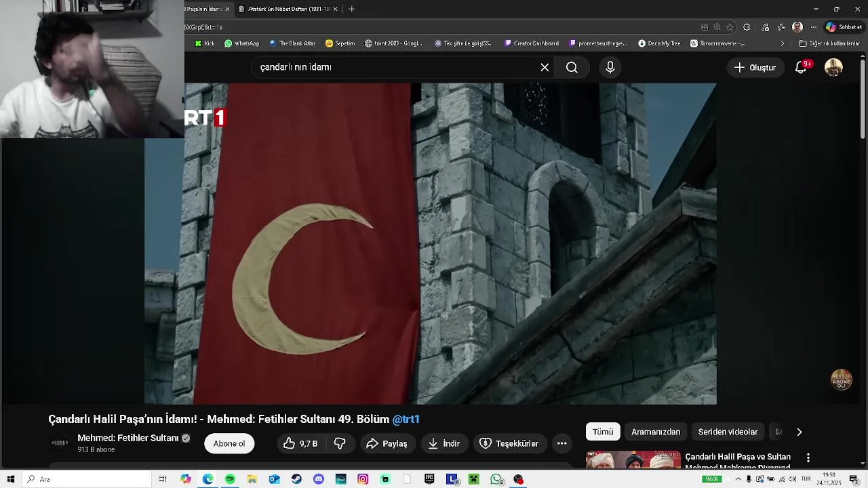Viewport: 868px width, 488px height.
Task: Click the Oluştur create button
Action: pyautogui.click(x=755, y=67)
